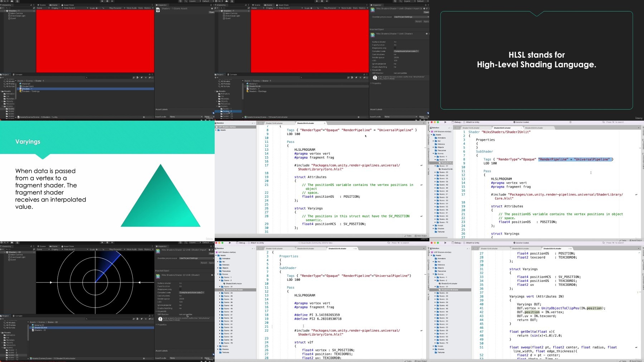Expand the Scripts folder in the RenderPipeline-highlight editor
The height and width of the screenshot is (362, 644).
click(x=433, y=226)
